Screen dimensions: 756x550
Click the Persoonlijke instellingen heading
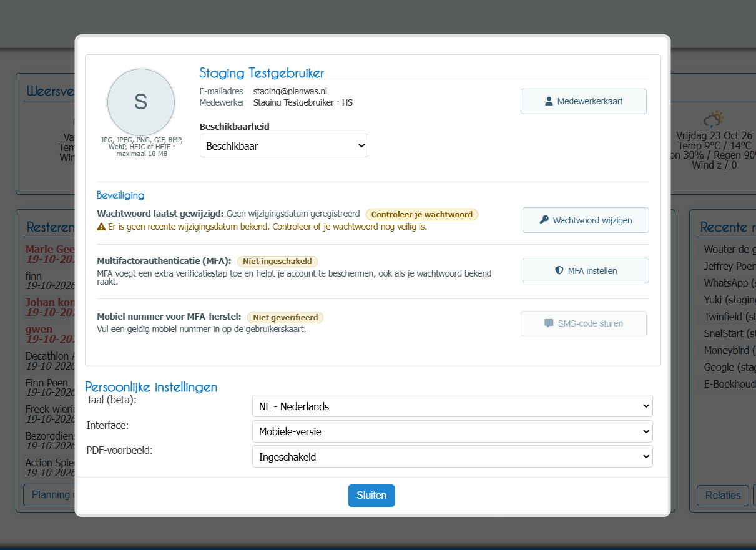click(x=151, y=387)
